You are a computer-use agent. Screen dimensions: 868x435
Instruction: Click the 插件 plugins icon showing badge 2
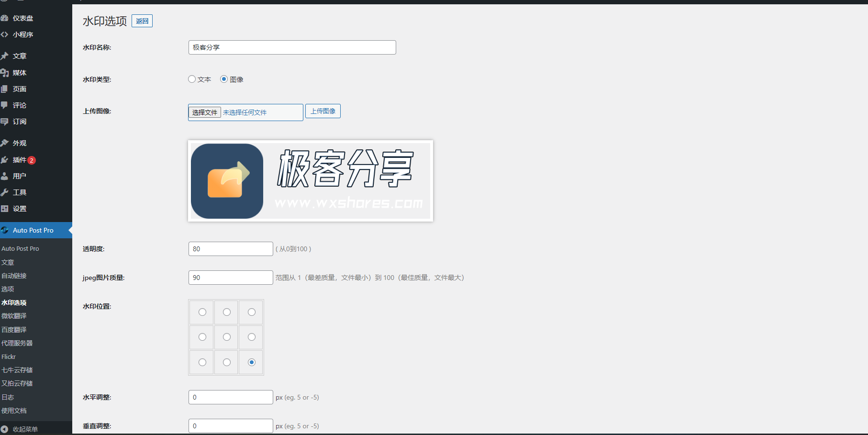6,160
